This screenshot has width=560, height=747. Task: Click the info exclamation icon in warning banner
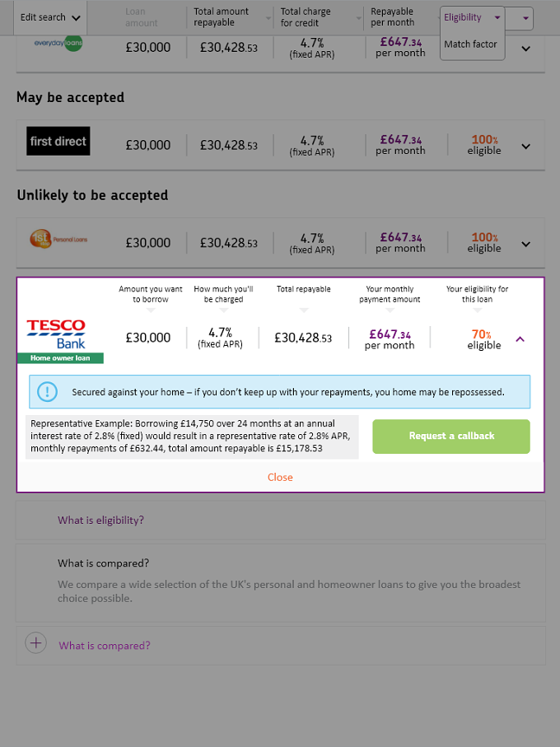click(47, 391)
